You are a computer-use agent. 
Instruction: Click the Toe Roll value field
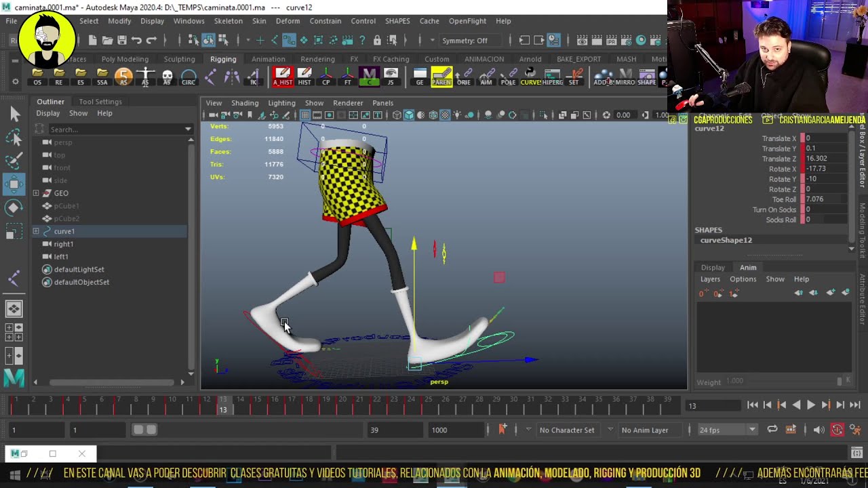[826, 199]
